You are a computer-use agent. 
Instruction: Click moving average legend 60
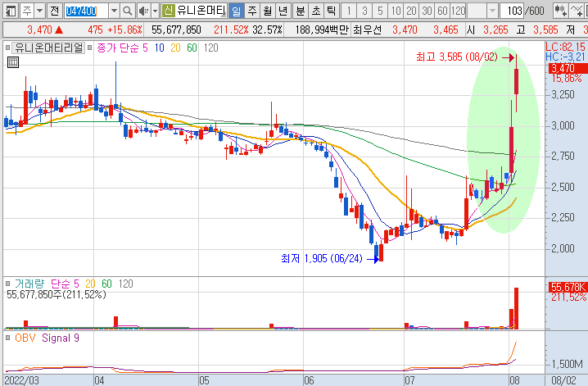click(192, 48)
